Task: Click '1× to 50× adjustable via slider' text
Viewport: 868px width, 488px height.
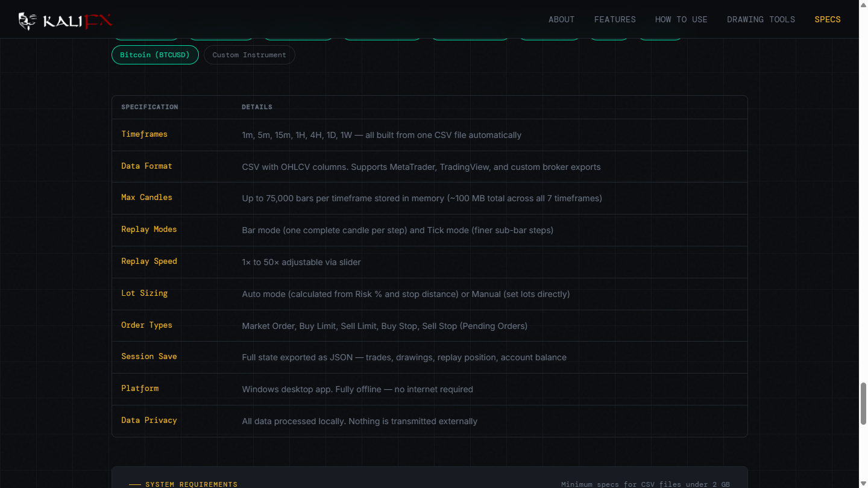Action: (301, 262)
